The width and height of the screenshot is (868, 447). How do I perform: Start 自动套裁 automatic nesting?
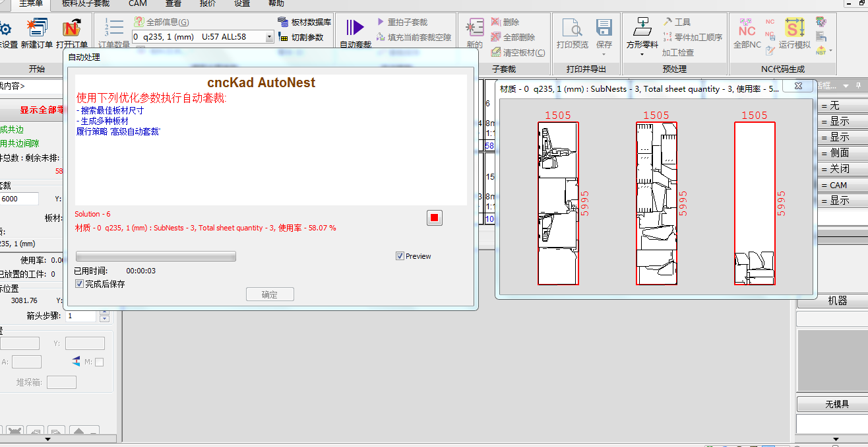[x=355, y=33]
